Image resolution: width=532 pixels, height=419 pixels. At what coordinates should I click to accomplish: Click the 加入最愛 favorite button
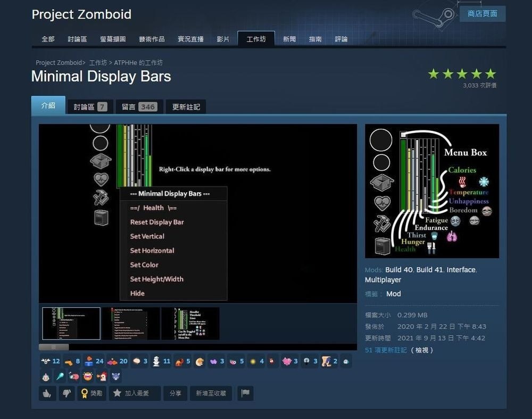(135, 393)
